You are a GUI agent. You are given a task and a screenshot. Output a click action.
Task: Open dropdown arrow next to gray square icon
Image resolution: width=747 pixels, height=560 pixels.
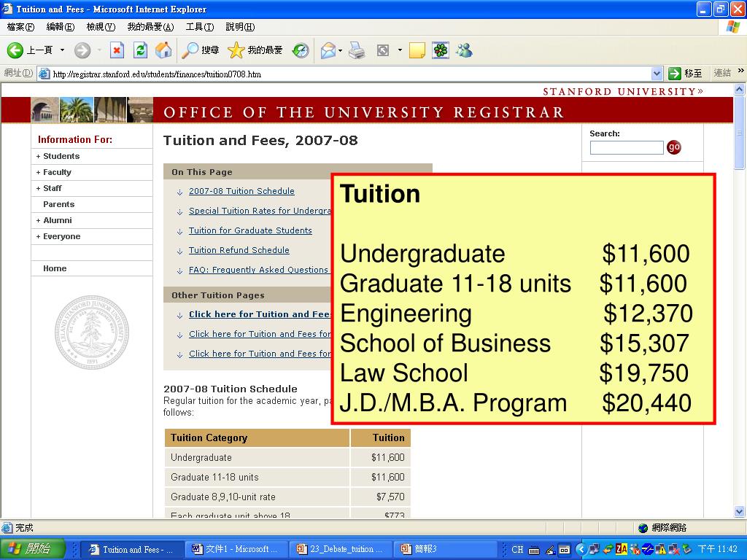pos(400,50)
